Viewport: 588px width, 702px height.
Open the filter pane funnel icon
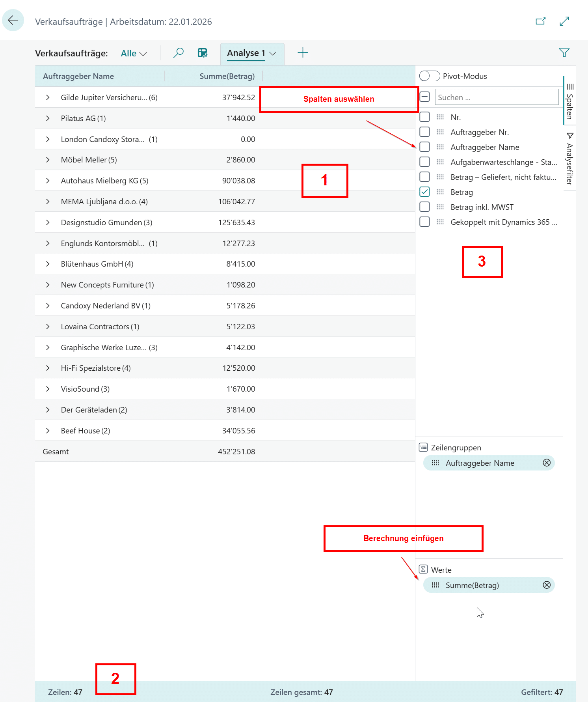pos(564,52)
